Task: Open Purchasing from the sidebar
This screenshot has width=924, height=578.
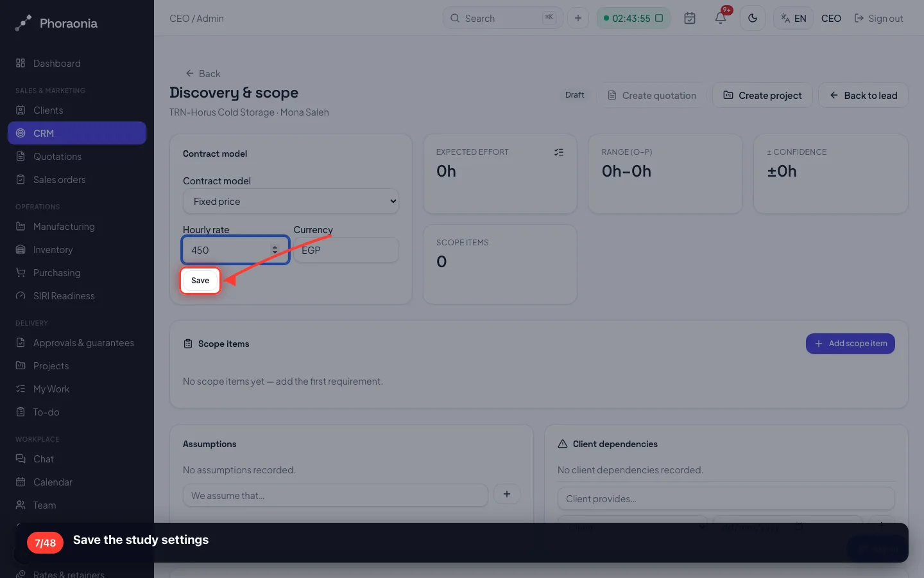Action: click(x=77, y=273)
